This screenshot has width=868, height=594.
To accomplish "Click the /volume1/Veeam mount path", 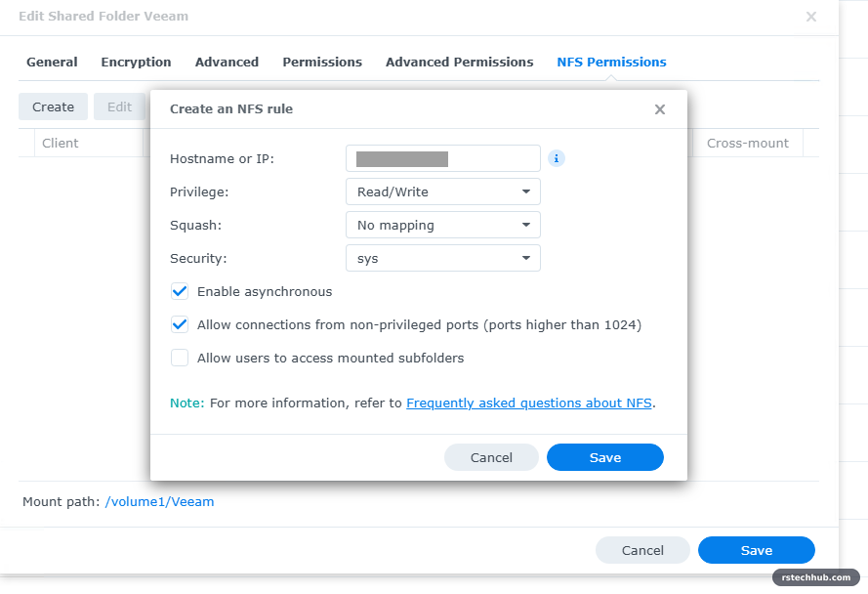I will pyautogui.click(x=159, y=502).
